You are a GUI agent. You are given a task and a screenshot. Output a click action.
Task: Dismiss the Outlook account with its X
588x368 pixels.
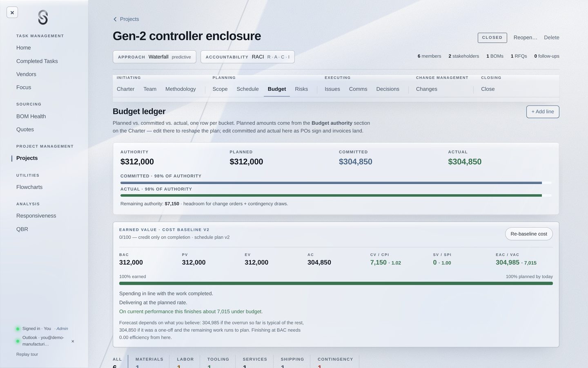pos(73,341)
